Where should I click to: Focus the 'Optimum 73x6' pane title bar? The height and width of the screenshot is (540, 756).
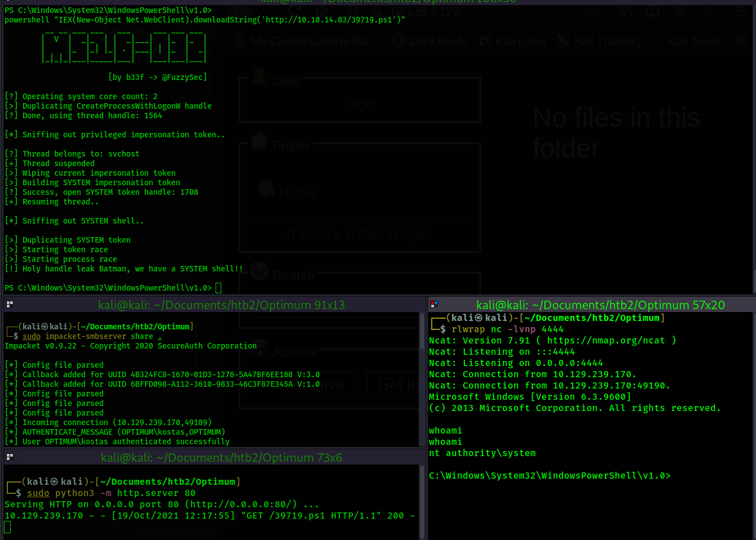coord(221,457)
